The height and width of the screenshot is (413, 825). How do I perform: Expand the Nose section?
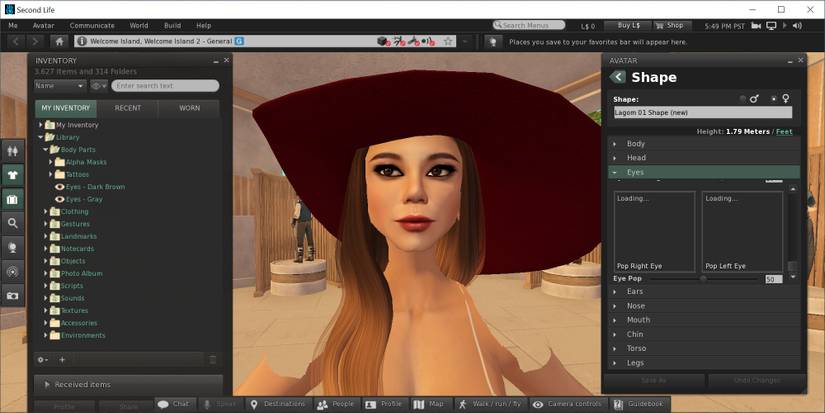tap(636, 306)
